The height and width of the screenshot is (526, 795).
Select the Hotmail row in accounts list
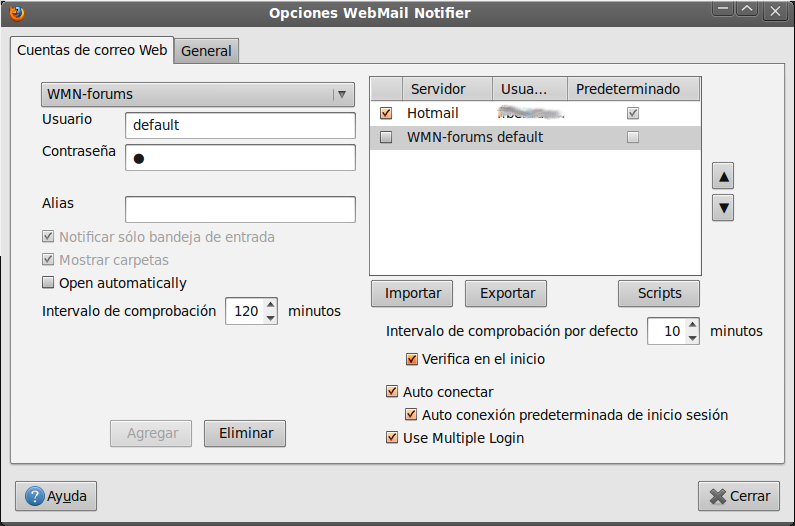pos(535,113)
